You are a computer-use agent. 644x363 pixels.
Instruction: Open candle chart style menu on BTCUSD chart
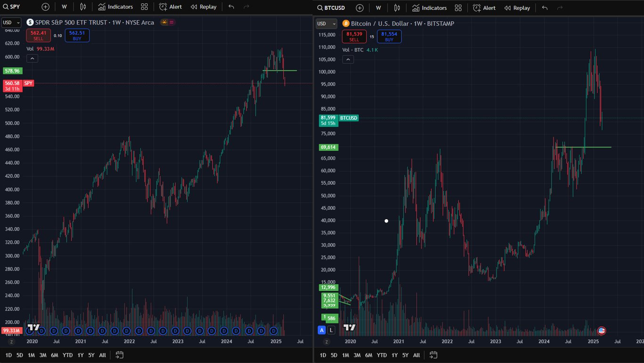397,8
